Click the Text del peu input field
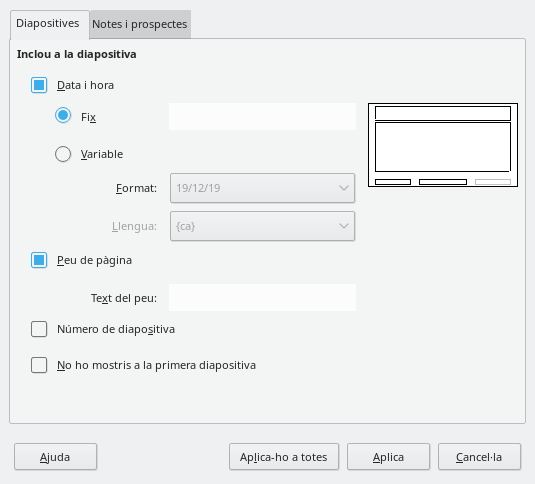The width and height of the screenshot is (535, 484). coord(262,297)
